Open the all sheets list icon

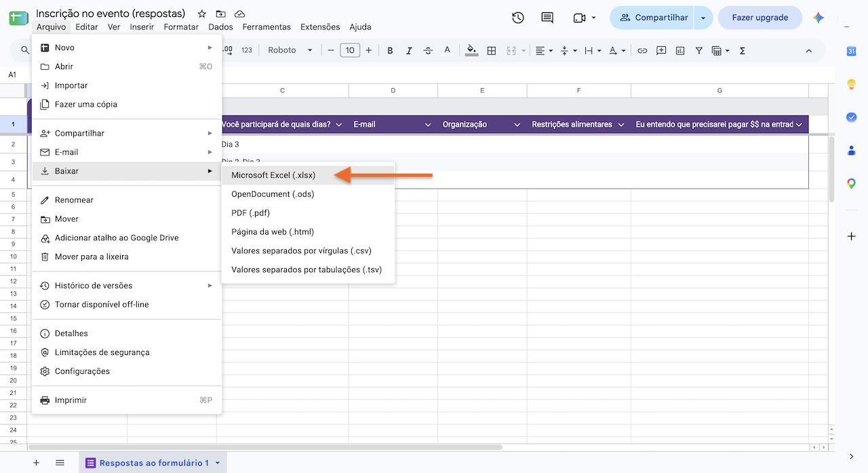tap(60, 463)
